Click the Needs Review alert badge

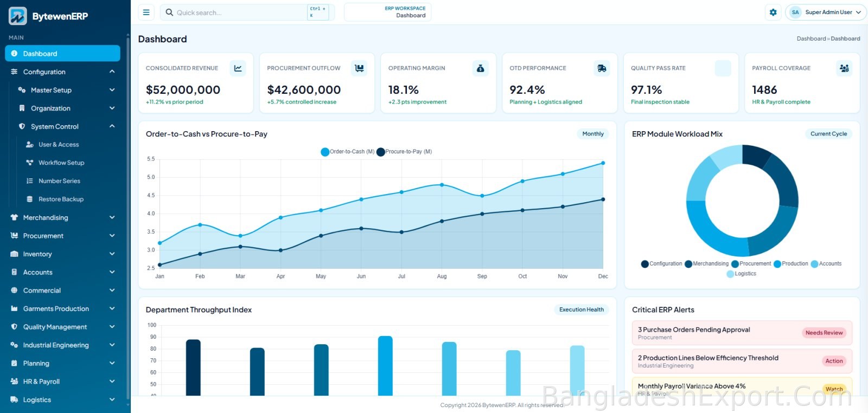click(824, 333)
